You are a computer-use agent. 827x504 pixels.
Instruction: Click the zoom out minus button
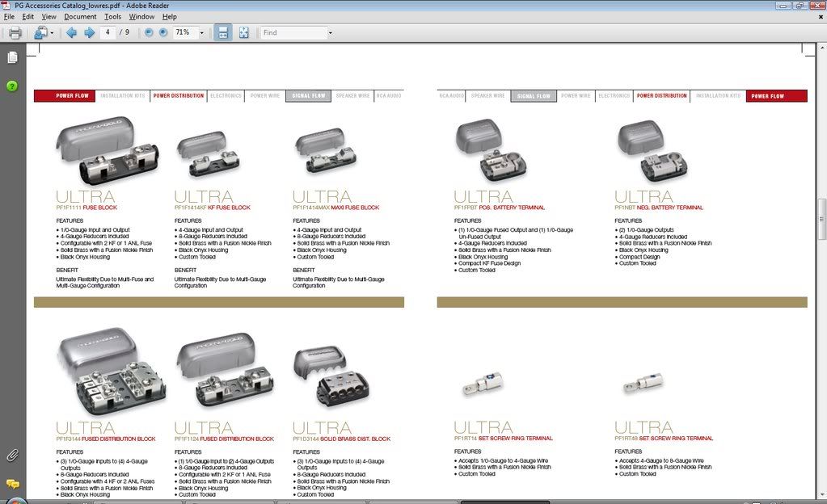tap(149, 32)
